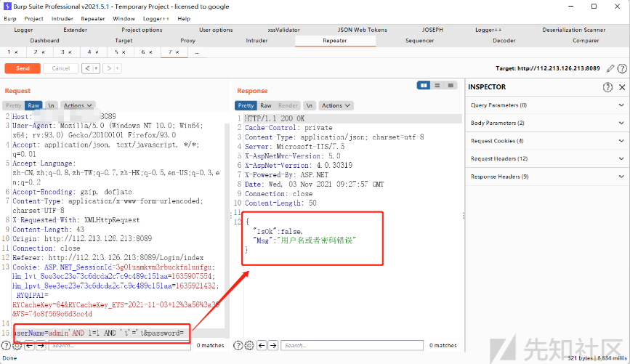Click the response search input field
630x364 pixels.
pos(352,346)
